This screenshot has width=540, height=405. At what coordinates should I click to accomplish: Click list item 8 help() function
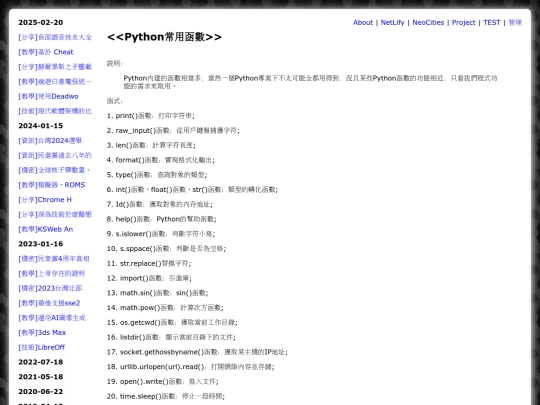pyautogui.click(x=162, y=219)
